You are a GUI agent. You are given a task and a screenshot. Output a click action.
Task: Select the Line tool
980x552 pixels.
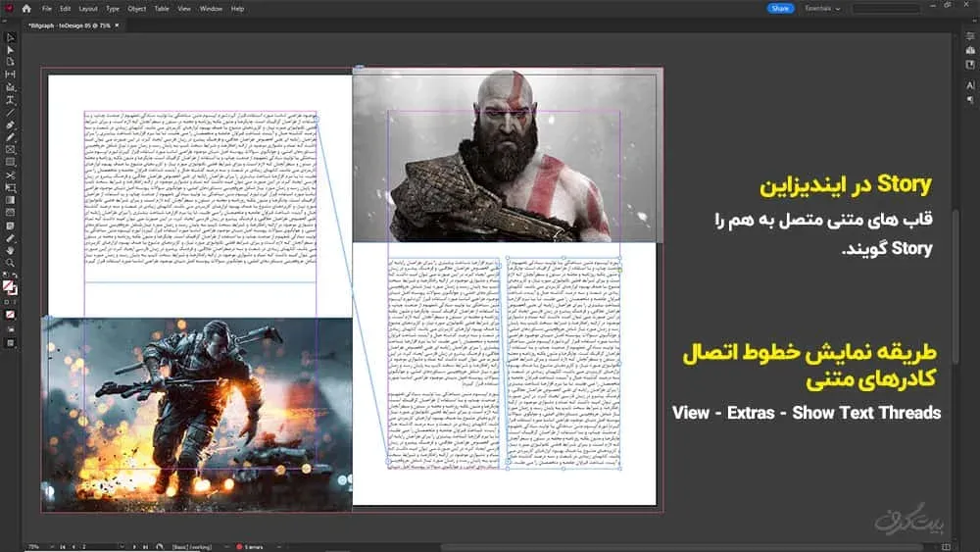click(x=10, y=113)
